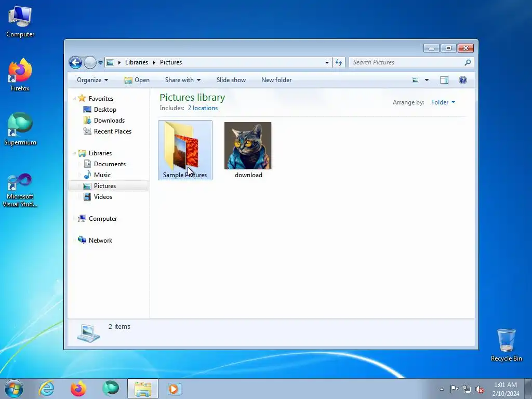This screenshot has height=399, width=532.
Task: Click the Refresh button in address bar
Action: pos(339,62)
